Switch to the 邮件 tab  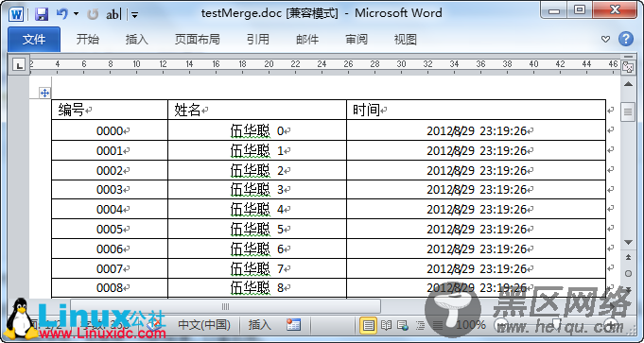[307, 40]
